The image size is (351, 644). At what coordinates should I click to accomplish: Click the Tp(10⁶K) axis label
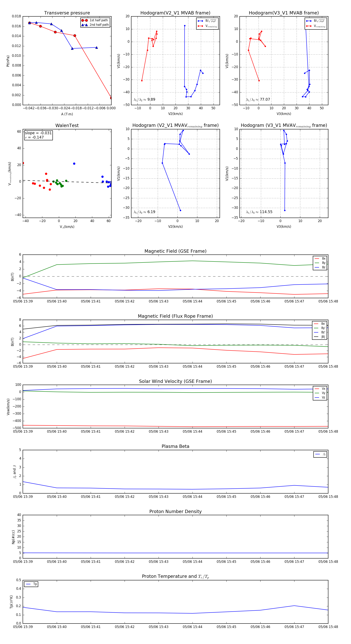pos(11,602)
